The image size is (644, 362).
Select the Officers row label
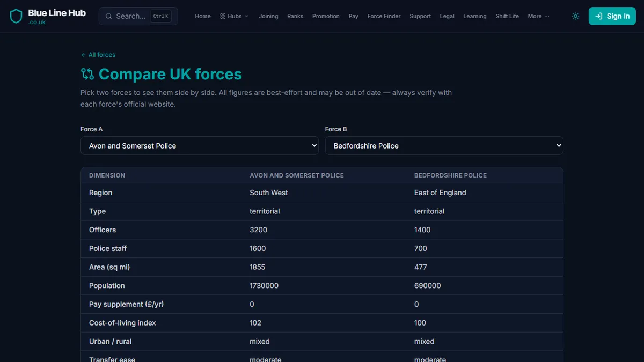[103, 230]
